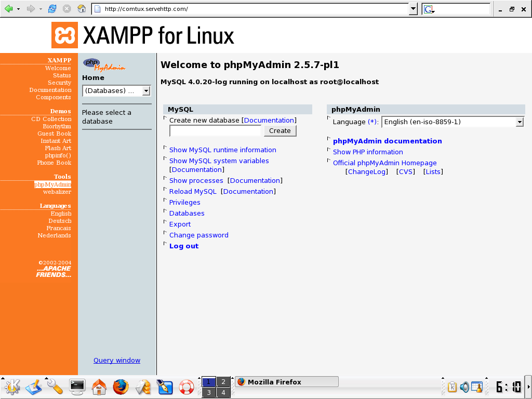The height and width of the screenshot is (399, 532).
Task: Click the Home link in phpMyAdmin panel
Action: tap(93, 78)
